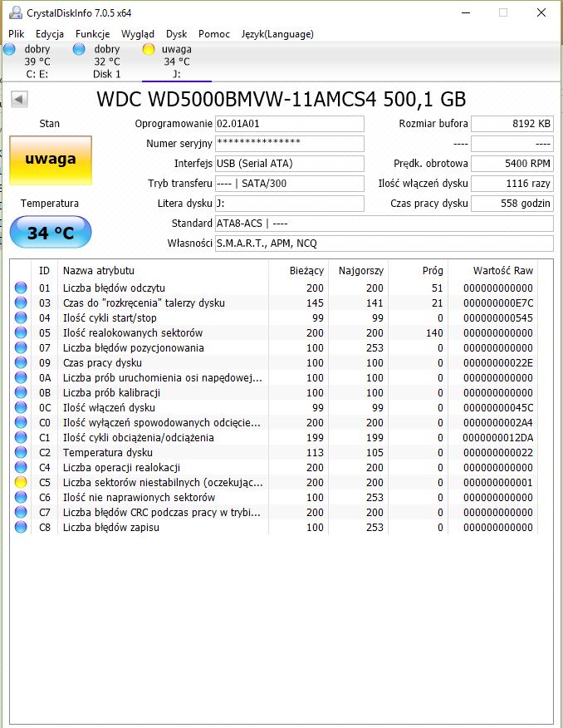
Task: Click the Własności field 'S.M.A.R.T., APM, NCQ'
Action: [384, 243]
